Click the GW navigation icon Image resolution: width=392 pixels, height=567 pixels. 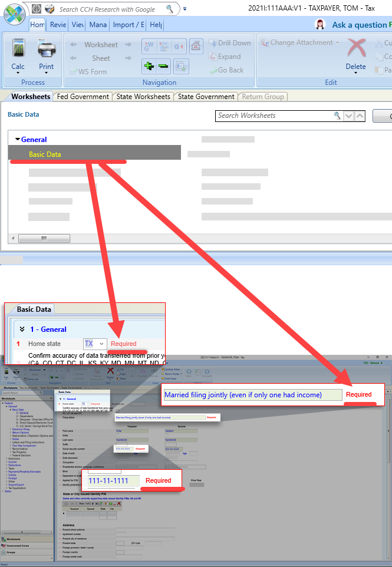tap(149, 47)
